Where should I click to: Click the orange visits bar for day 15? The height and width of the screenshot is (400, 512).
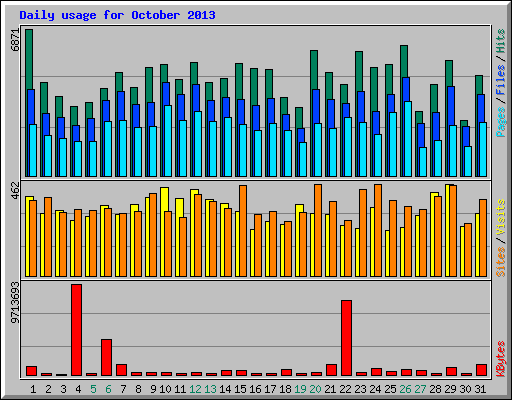point(243,231)
